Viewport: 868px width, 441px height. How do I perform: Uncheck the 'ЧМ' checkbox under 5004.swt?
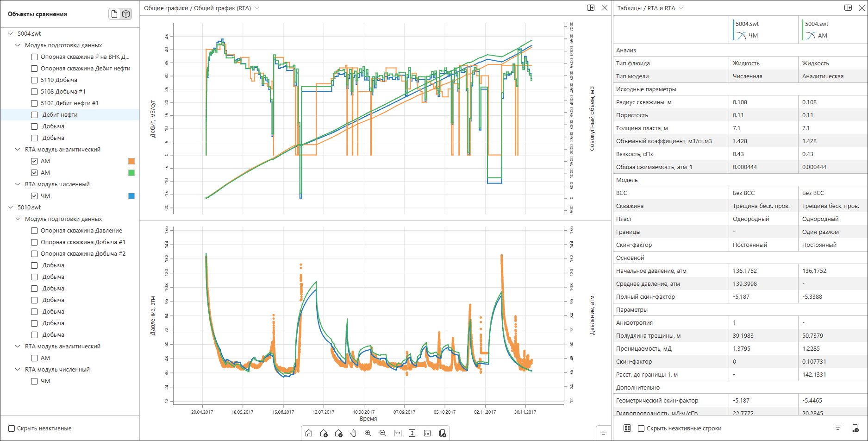(34, 196)
